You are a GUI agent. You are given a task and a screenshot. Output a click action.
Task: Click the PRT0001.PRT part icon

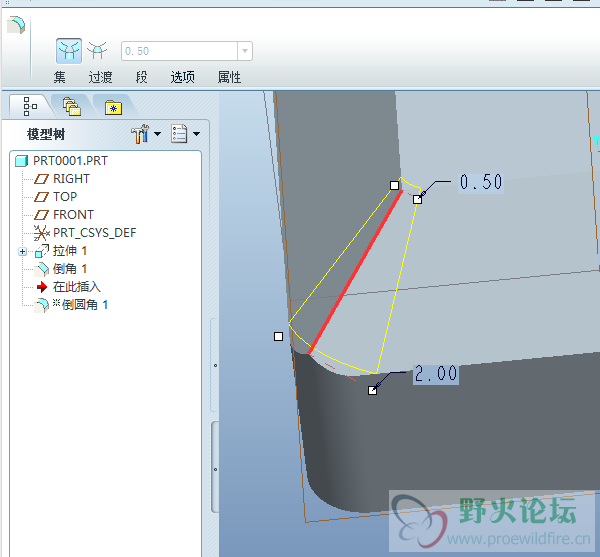click(x=21, y=161)
